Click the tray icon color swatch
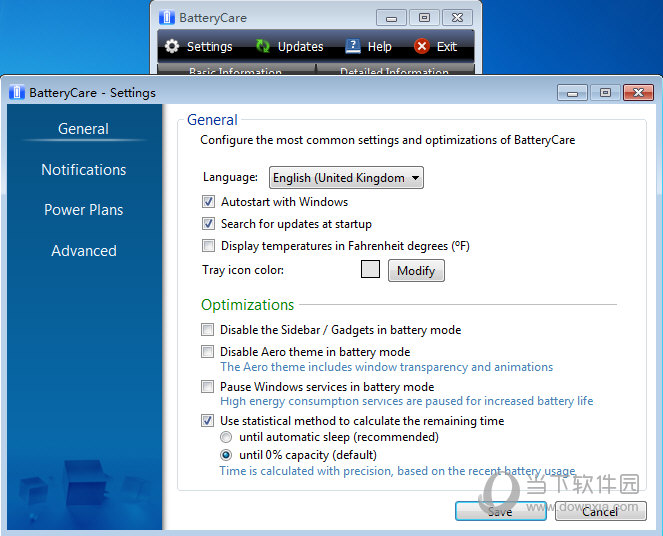Viewport: 663px width, 536px height. pyautogui.click(x=370, y=269)
